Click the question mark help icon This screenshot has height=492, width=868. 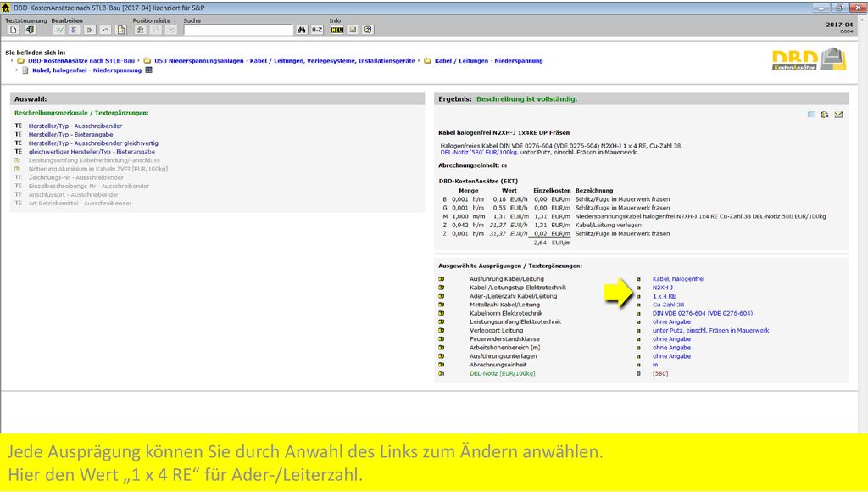click(x=368, y=30)
